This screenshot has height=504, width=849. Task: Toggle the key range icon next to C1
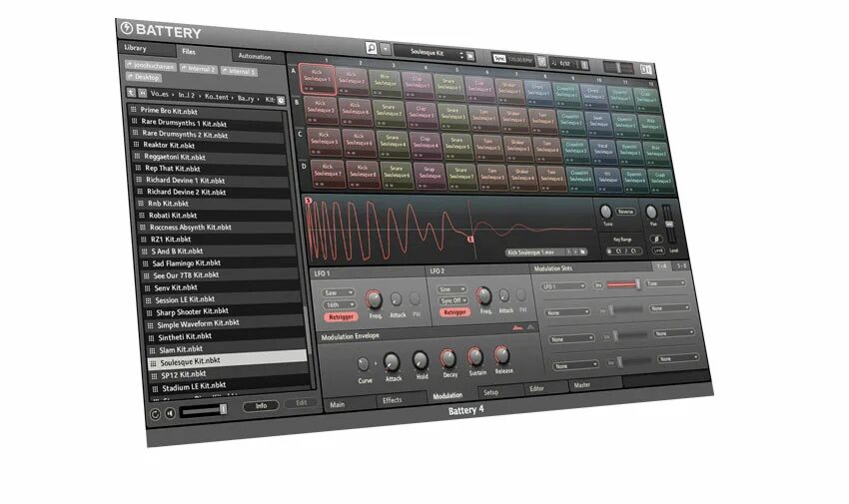(x=609, y=251)
